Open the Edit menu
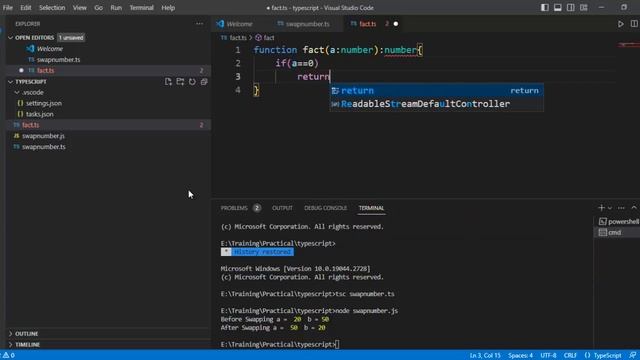640x360 pixels. point(26,8)
